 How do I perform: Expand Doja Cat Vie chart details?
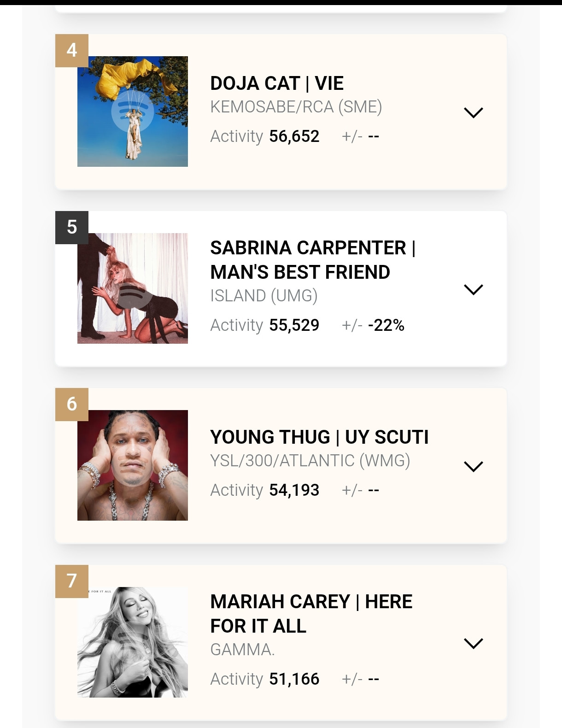point(473,112)
